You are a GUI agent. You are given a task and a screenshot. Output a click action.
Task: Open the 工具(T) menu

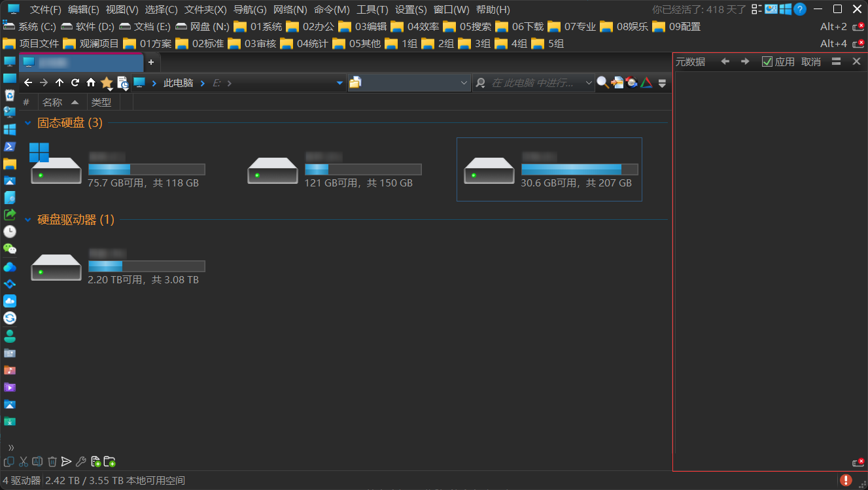click(372, 10)
